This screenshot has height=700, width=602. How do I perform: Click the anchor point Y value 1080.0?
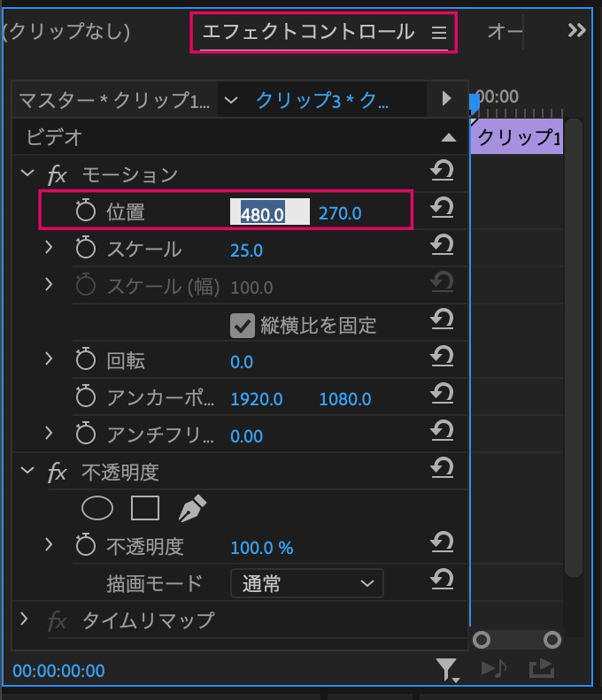click(x=344, y=399)
